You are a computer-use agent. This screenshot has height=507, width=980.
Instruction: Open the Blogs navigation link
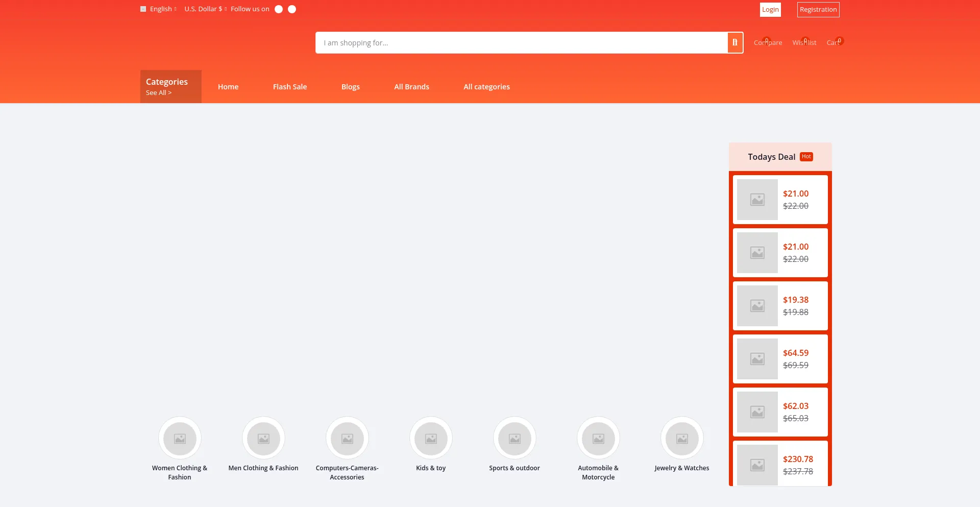[x=350, y=86]
